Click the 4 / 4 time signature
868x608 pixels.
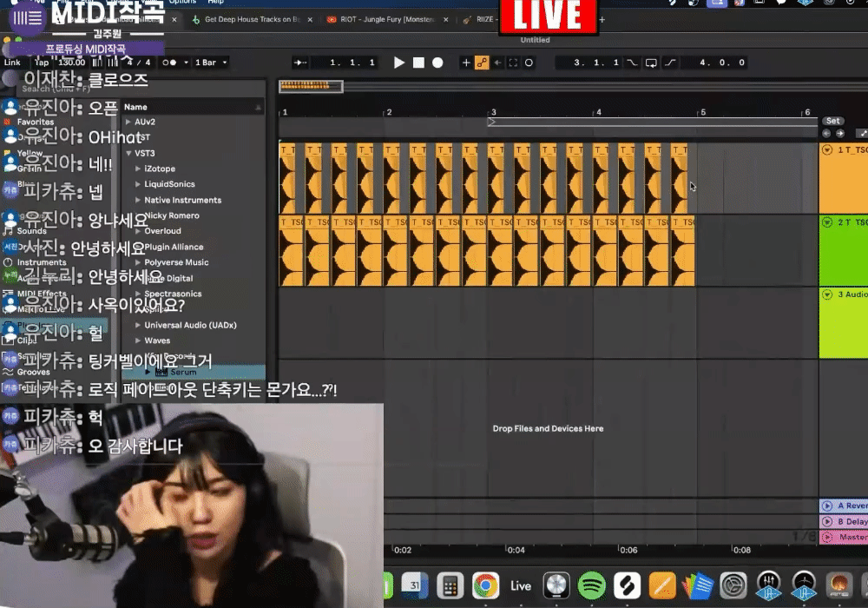pyautogui.click(x=138, y=63)
